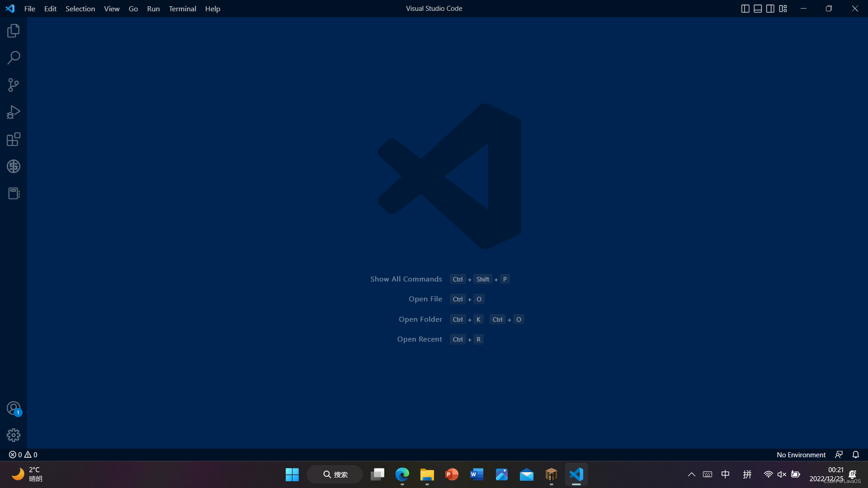Open the volume control in system tray
868x488 pixels.
coord(782,474)
